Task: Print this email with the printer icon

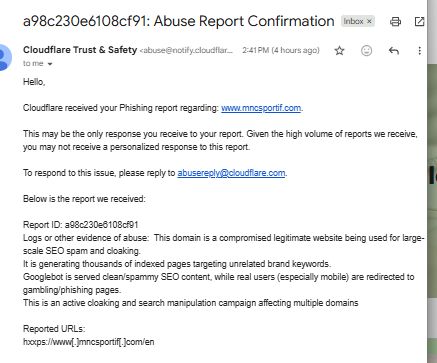Action: point(395,22)
